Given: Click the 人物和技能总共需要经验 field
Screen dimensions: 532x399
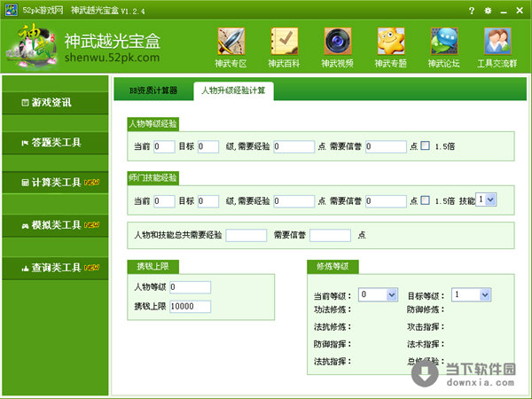Looking at the screenshot, I should [246, 235].
